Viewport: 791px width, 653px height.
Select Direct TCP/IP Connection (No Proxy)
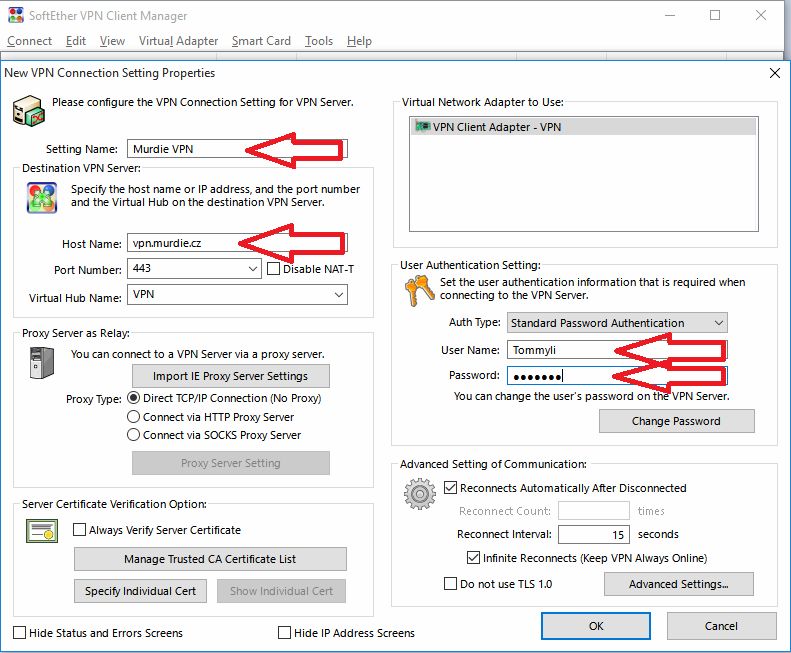click(133, 398)
